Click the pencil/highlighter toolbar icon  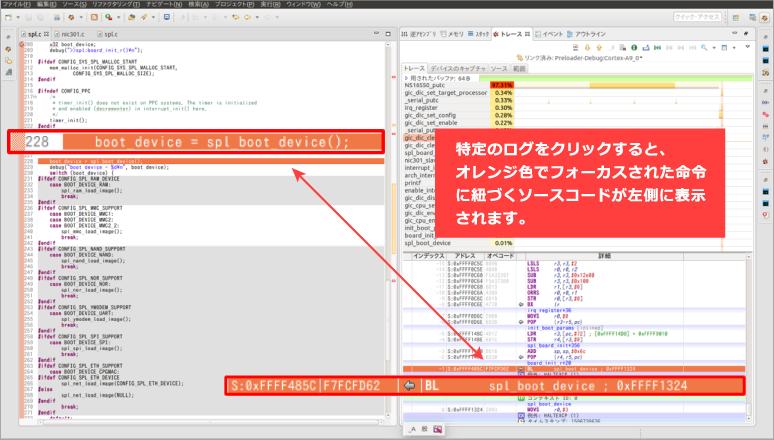144,17
